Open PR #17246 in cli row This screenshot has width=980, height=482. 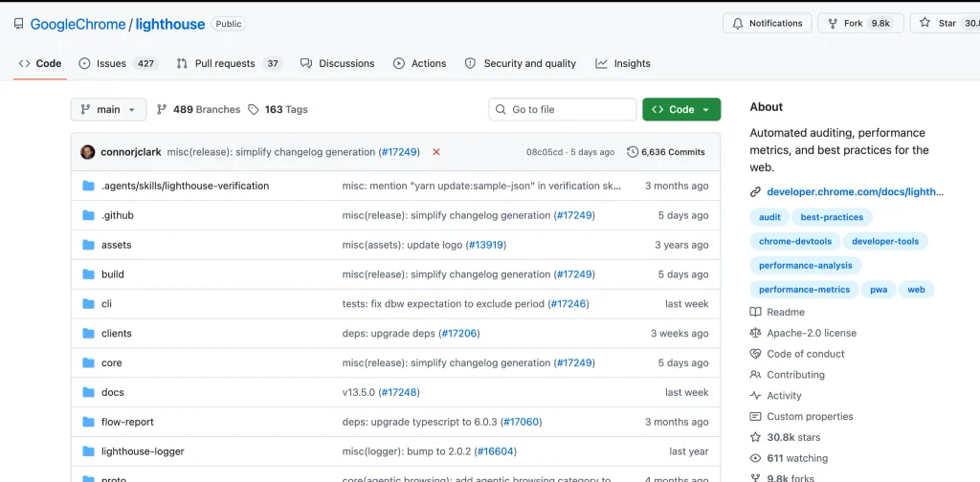point(568,303)
